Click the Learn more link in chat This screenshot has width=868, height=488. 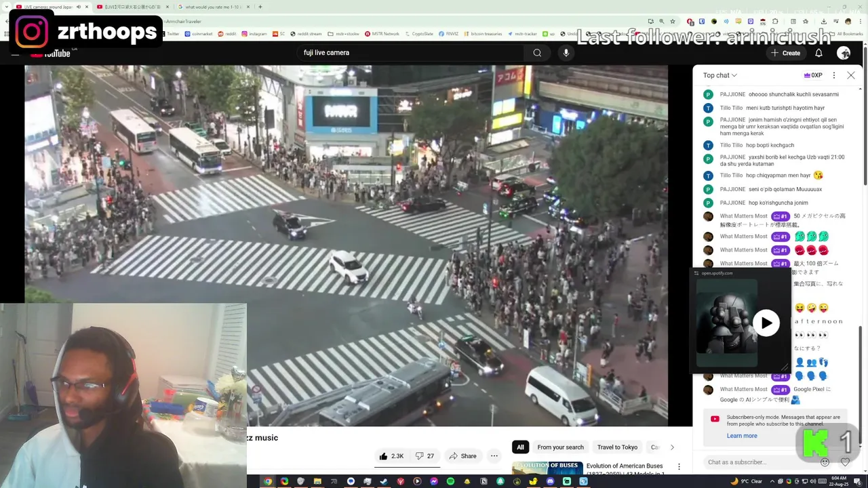click(742, 436)
